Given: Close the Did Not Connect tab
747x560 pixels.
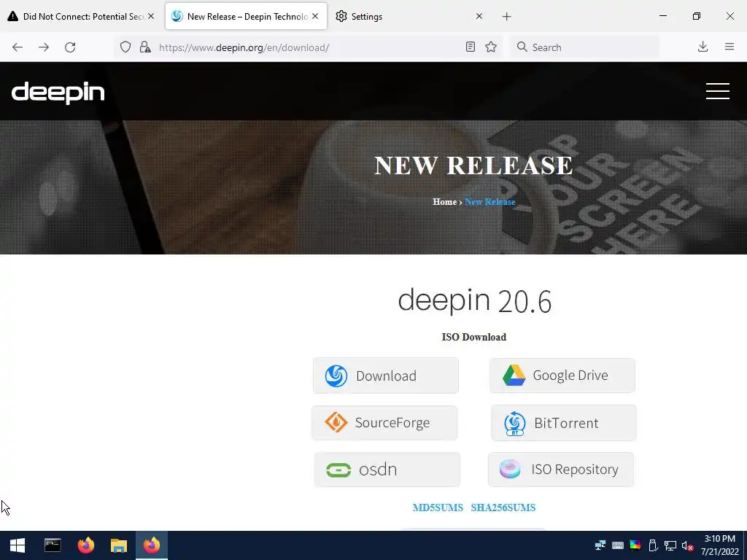Looking at the screenshot, I should tap(151, 16).
